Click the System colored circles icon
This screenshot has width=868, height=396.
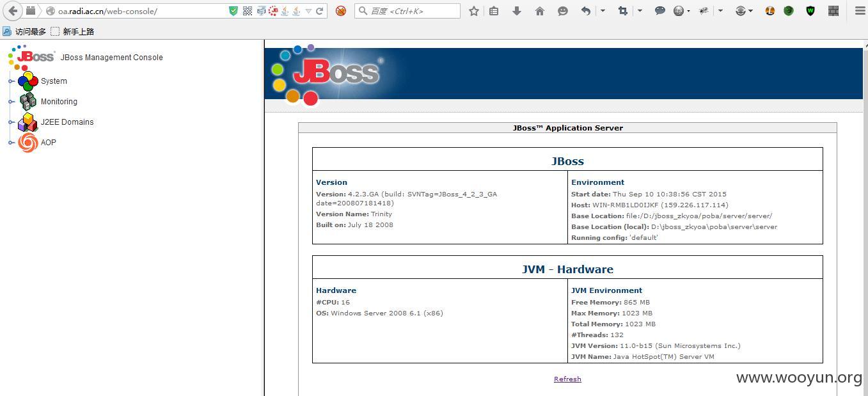coord(28,81)
